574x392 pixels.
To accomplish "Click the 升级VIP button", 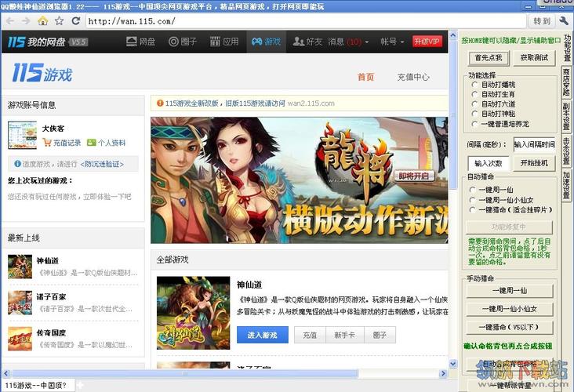I will [x=427, y=42].
